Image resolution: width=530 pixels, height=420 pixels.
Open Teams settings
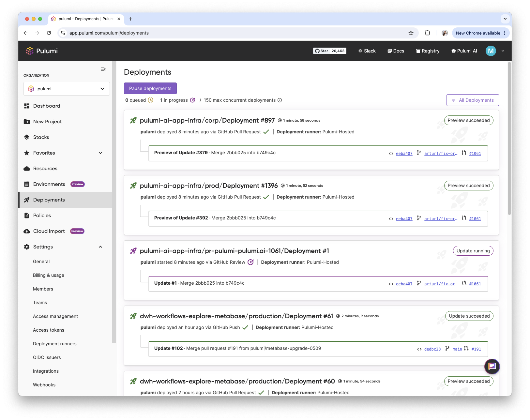(40, 303)
